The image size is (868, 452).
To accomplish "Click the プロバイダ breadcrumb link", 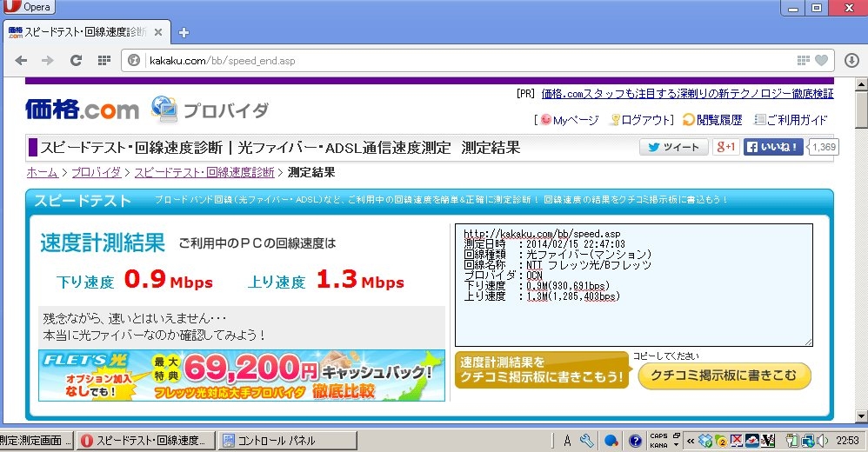I will 96,172.
